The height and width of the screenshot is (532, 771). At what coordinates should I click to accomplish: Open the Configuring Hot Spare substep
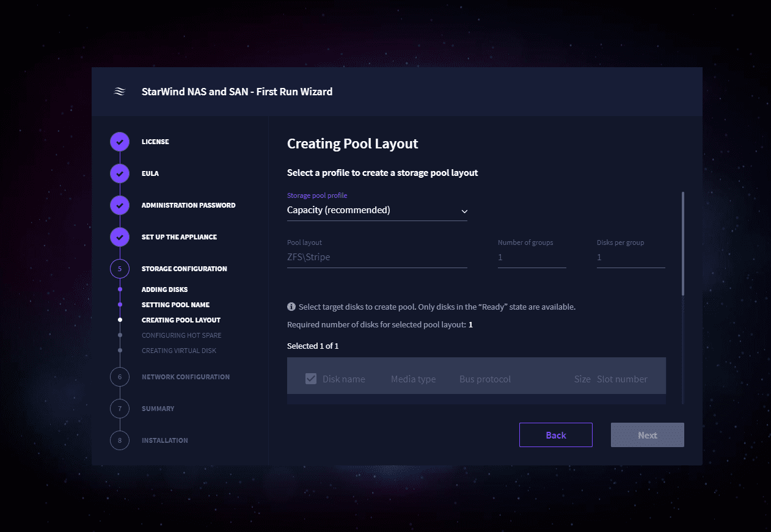coord(181,335)
